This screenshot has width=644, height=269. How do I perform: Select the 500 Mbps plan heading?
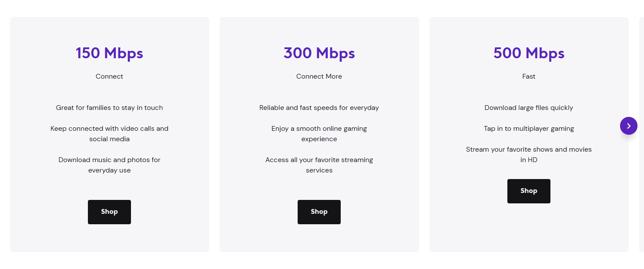[x=529, y=53]
